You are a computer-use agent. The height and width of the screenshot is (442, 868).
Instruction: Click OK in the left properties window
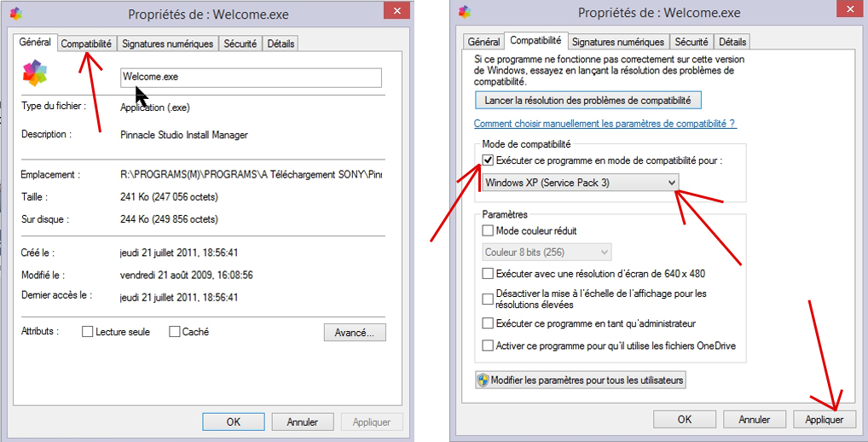234,422
